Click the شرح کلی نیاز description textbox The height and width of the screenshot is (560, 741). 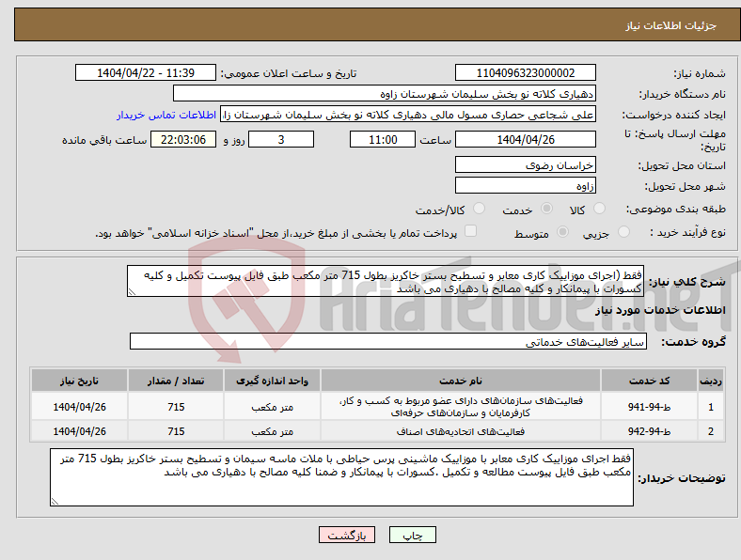(386, 282)
